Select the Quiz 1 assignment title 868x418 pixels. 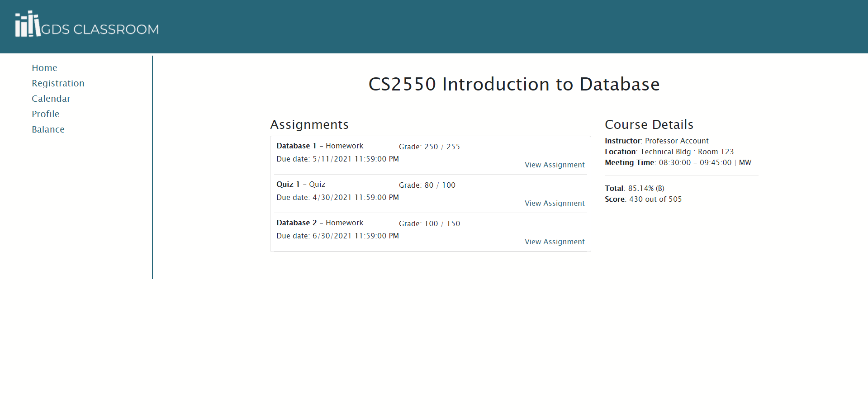pos(288,184)
